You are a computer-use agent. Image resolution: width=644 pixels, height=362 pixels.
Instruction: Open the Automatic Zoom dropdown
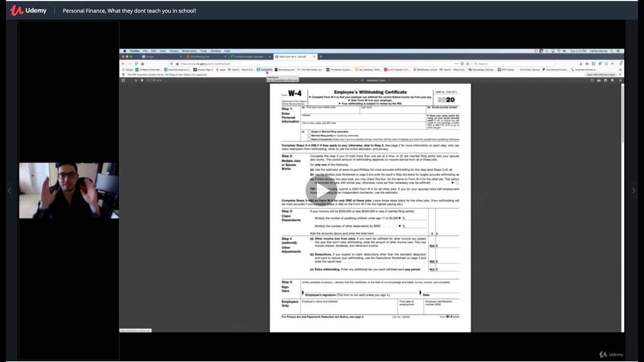click(378, 80)
